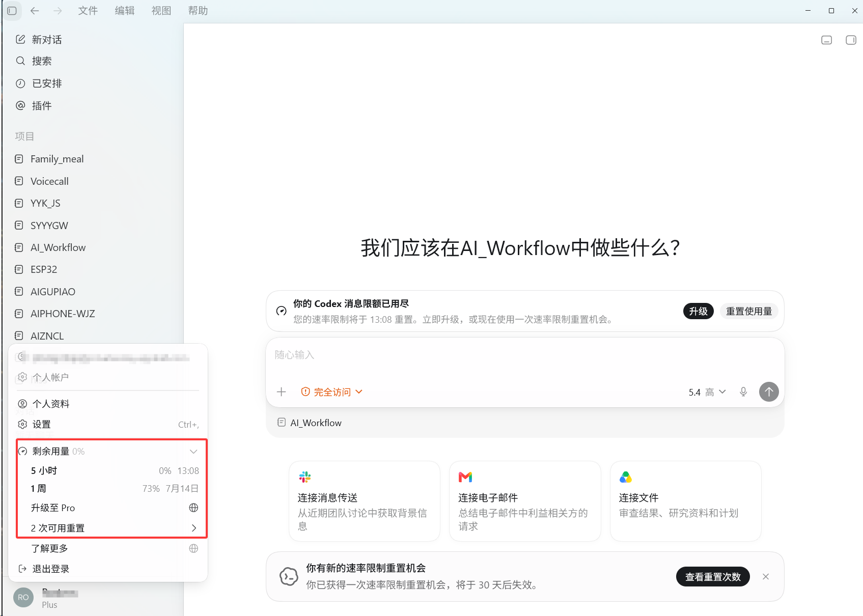Click the AI_Workflow project chip below input
Screen dimensions: 863x616
(310, 423)
